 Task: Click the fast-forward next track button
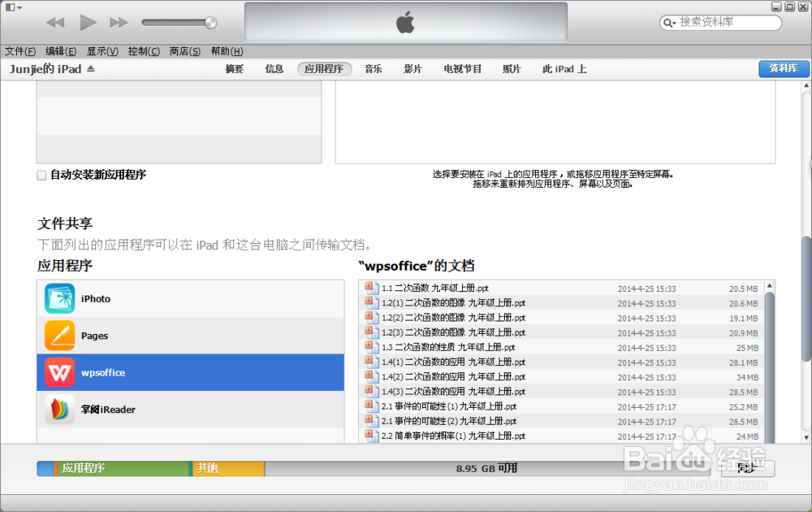(119, 22)
